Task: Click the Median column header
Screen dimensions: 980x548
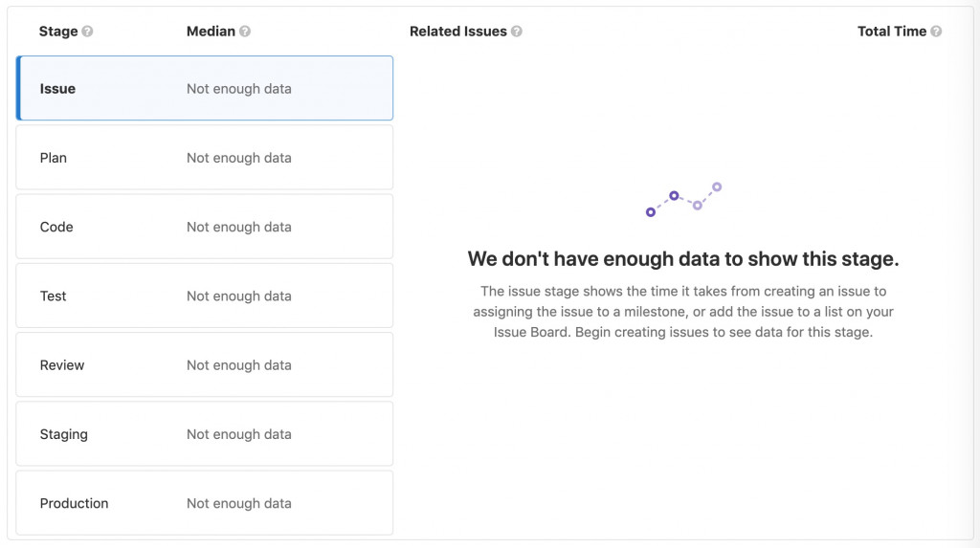Action: pos(211,32)
